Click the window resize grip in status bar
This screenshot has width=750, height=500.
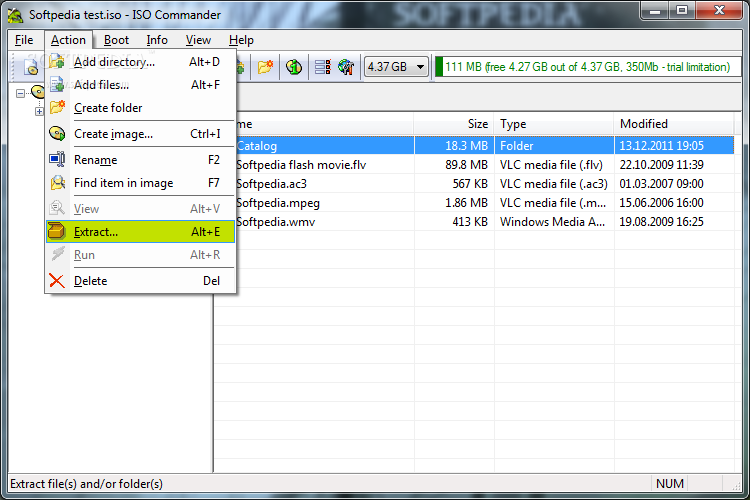pyautogui.click(x=736, y=486)
